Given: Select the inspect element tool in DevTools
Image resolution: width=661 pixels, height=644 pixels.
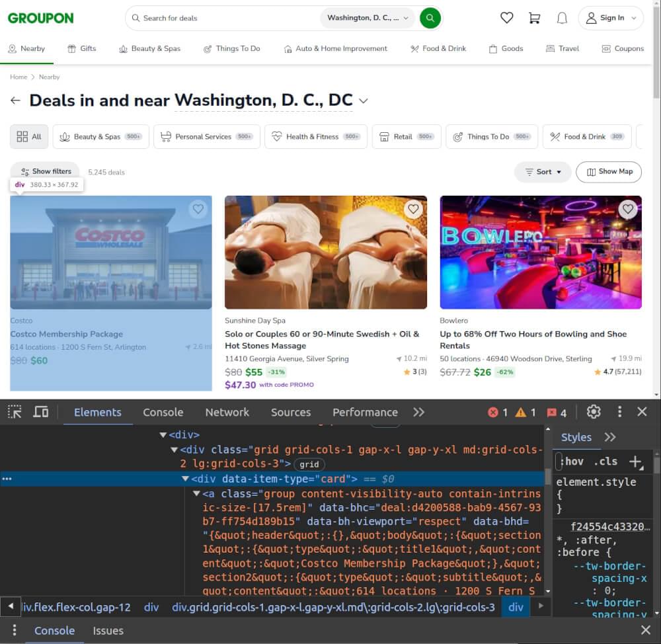Looking at the screenshot, I should [x=13, y=411].
